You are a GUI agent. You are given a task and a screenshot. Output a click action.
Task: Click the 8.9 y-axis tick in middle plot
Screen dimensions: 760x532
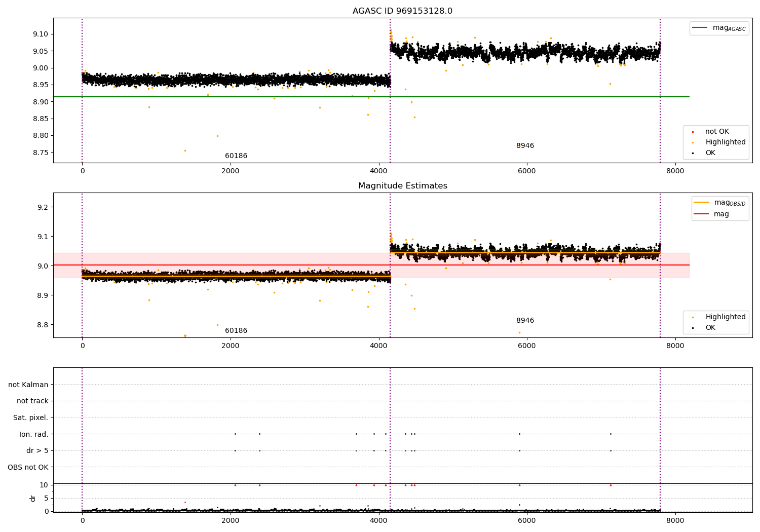pyautogui.click(x=43, y=295)
